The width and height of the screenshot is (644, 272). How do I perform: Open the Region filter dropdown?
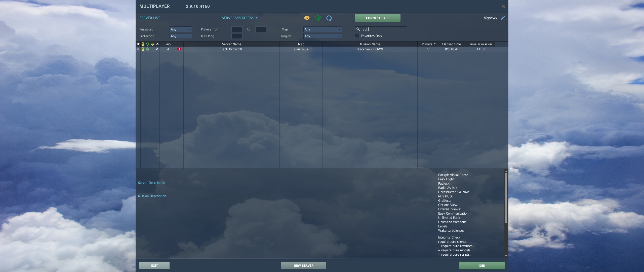323,36
